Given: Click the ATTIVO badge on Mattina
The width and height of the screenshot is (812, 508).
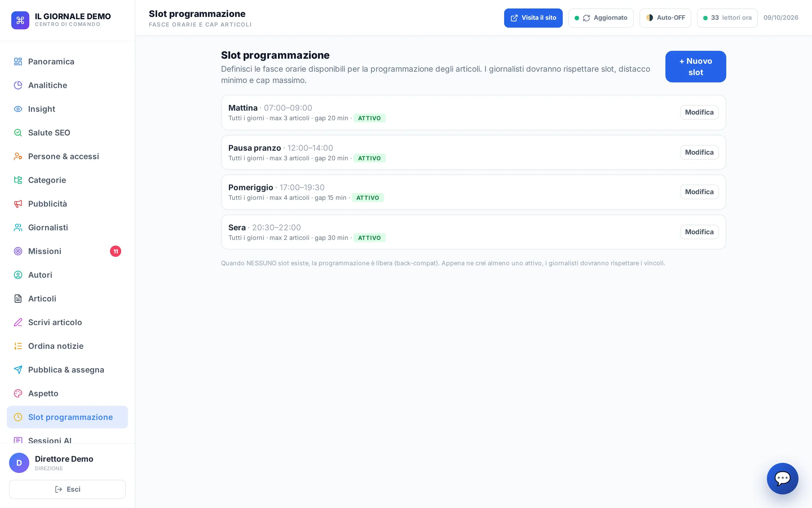Looking at the screenshot, I should click(369, 118).
